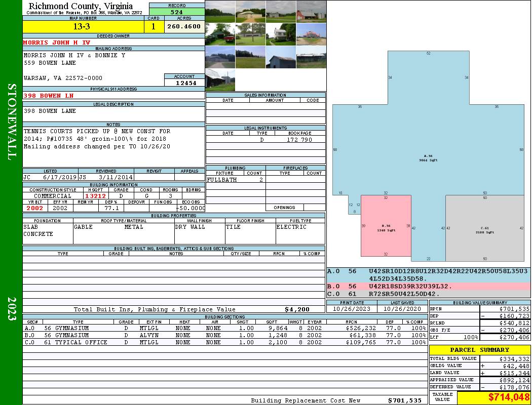This screenshot has height=405, width=532.
Task: Select map number 13-3 field
Action: 83,26
